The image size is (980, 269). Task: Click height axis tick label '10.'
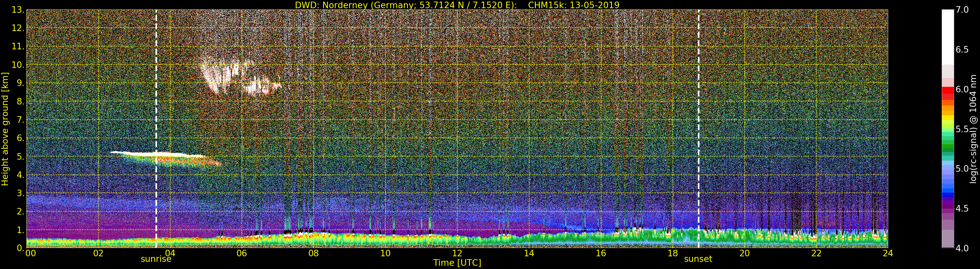pos(18,65)
